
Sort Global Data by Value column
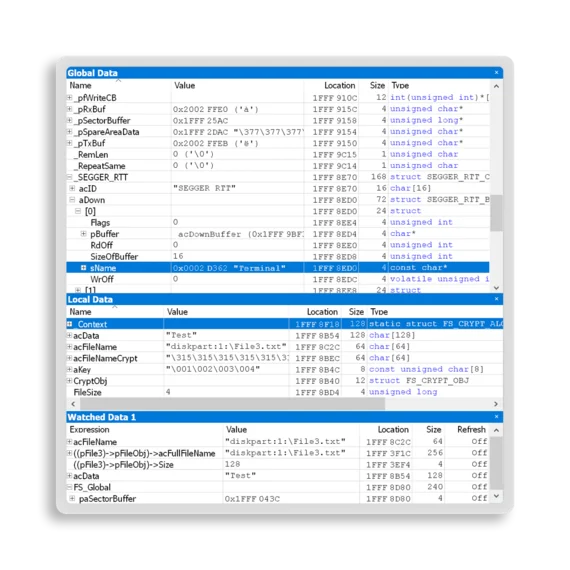(x=237, y=85)
